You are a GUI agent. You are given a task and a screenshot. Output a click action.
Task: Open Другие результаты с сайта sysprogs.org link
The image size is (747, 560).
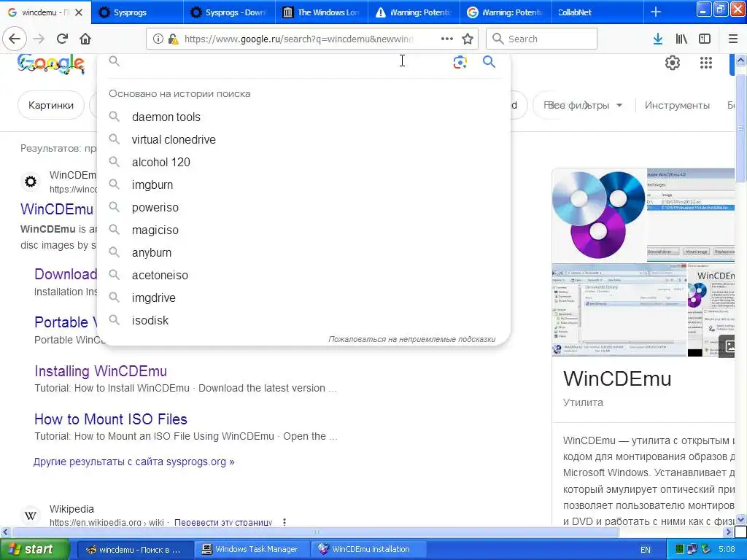(134, 462)
